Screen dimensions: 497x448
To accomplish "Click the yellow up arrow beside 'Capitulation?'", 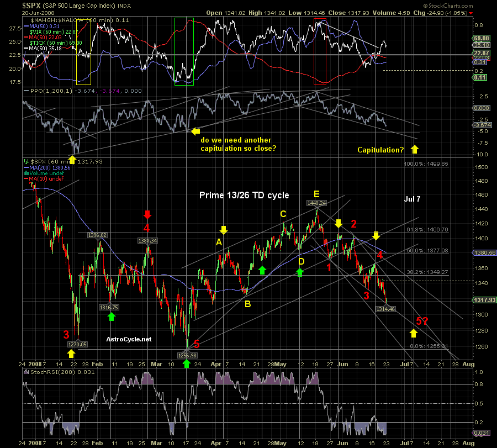I will coord(415,149).
